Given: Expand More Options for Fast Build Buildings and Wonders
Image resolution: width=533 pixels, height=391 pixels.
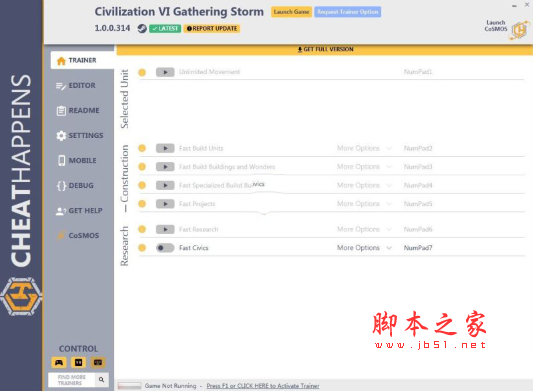Looking at the screenshot, I should pos(364,167).
